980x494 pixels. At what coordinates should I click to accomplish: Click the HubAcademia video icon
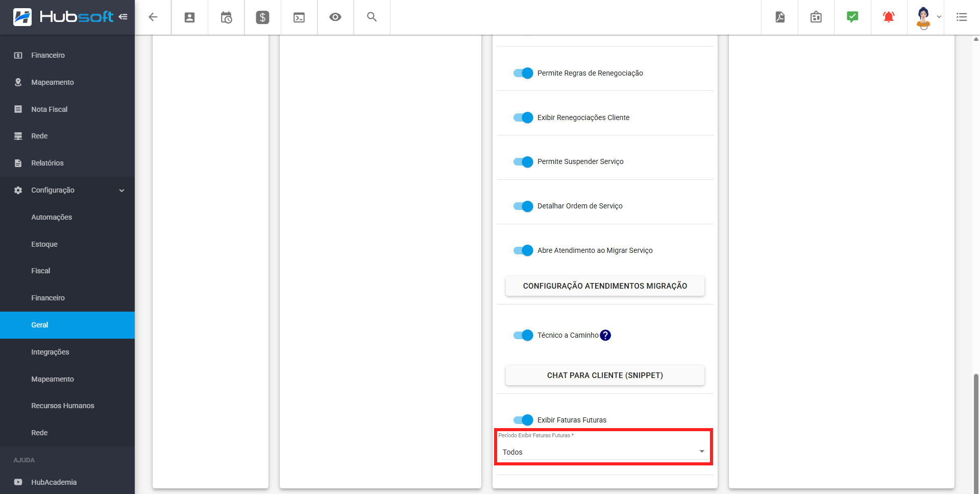[18, 482]
